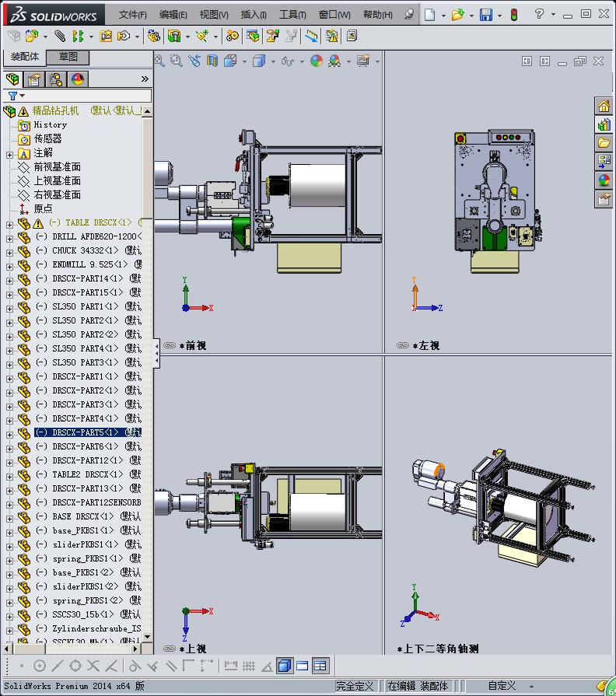Select the Move Component tool
This screenshot has height=696, width=616.
[x=124, y=36]
